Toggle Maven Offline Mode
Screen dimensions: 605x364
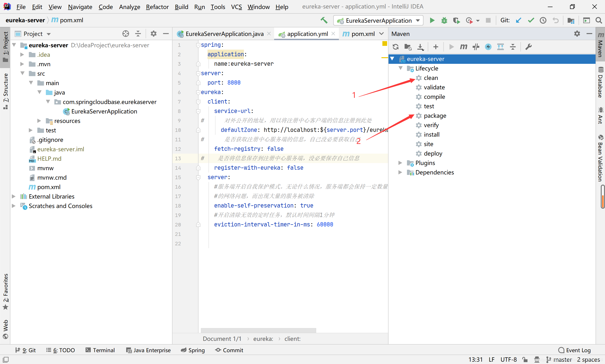click(476, 47)
